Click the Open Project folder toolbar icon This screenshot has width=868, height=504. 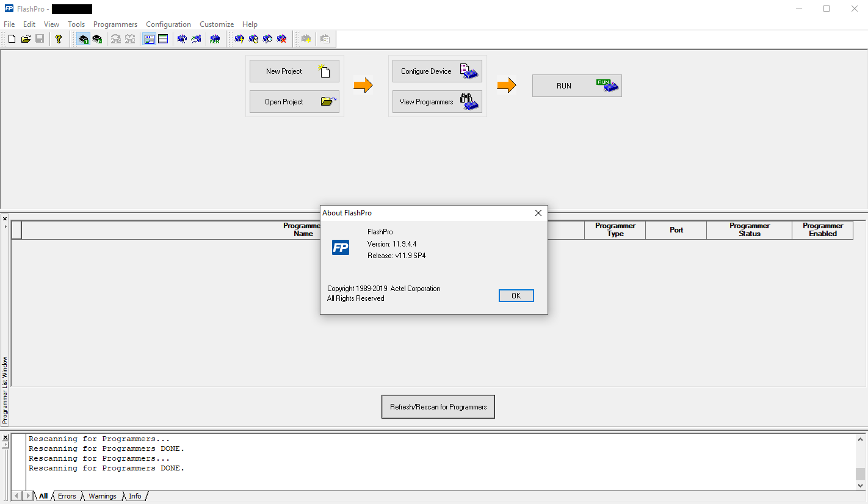[x=26, y=39]
